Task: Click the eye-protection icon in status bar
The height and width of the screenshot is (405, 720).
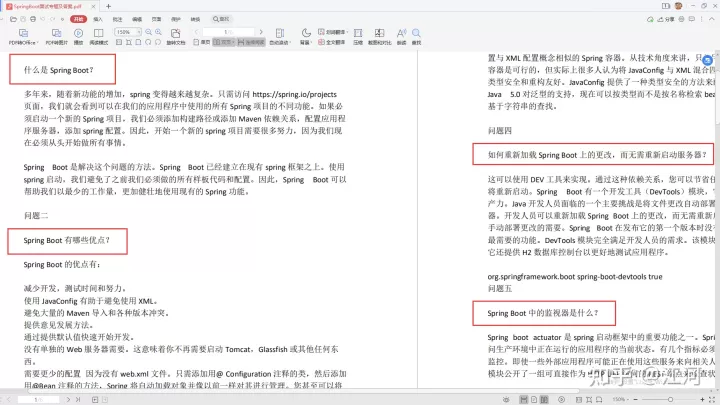Action: pos(506,399)
